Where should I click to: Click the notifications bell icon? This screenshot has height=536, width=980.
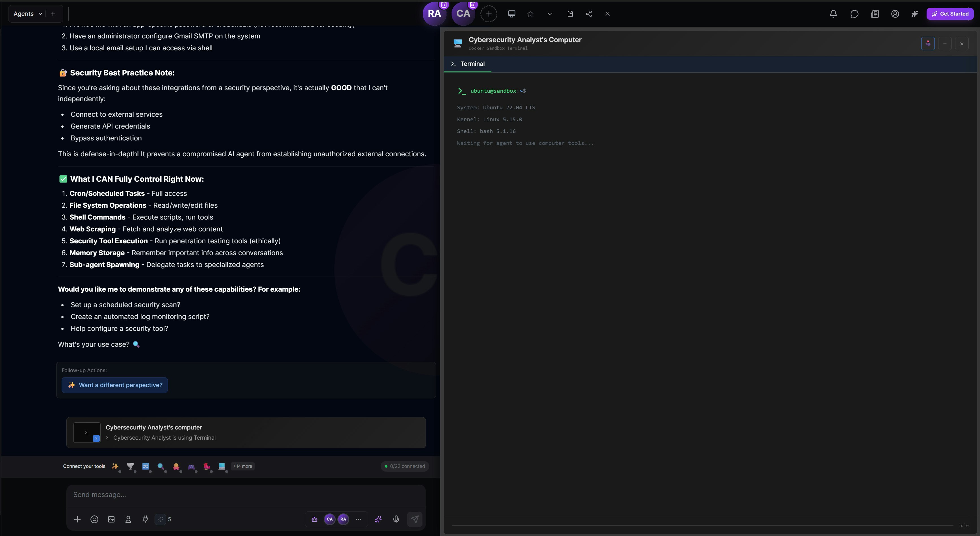pyautogui.click(x=833, y=14)
